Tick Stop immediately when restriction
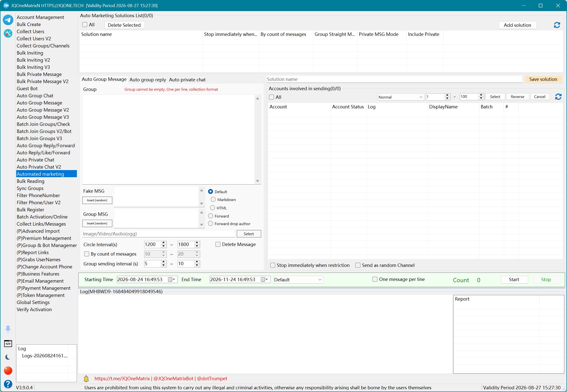 pos(273,265)
